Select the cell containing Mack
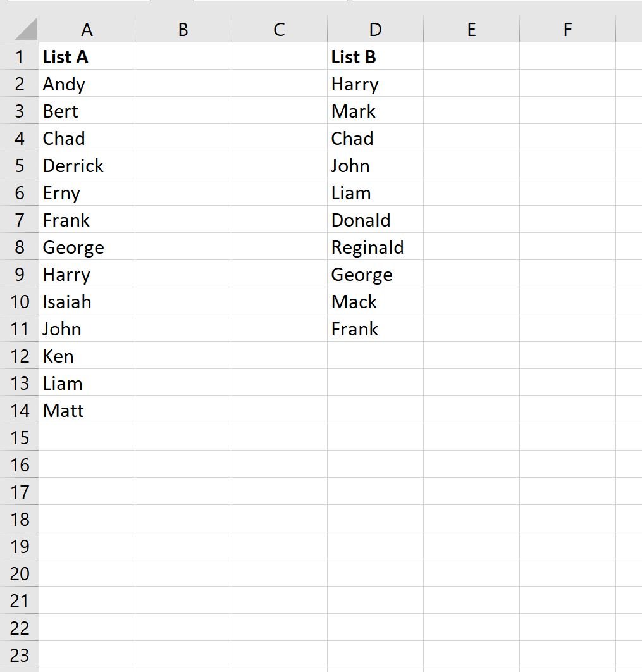This screenshot has width=642, height=672. point(375,301)
